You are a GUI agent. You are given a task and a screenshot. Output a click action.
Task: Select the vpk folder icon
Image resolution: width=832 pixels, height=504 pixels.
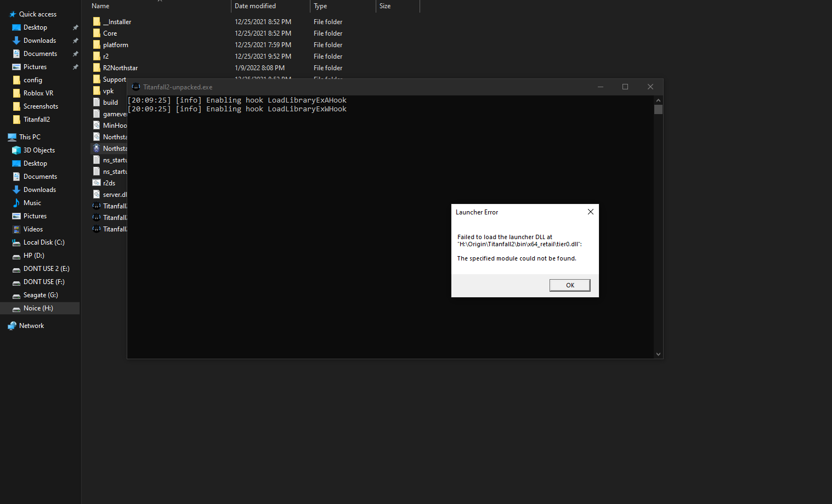pos(96,90)
